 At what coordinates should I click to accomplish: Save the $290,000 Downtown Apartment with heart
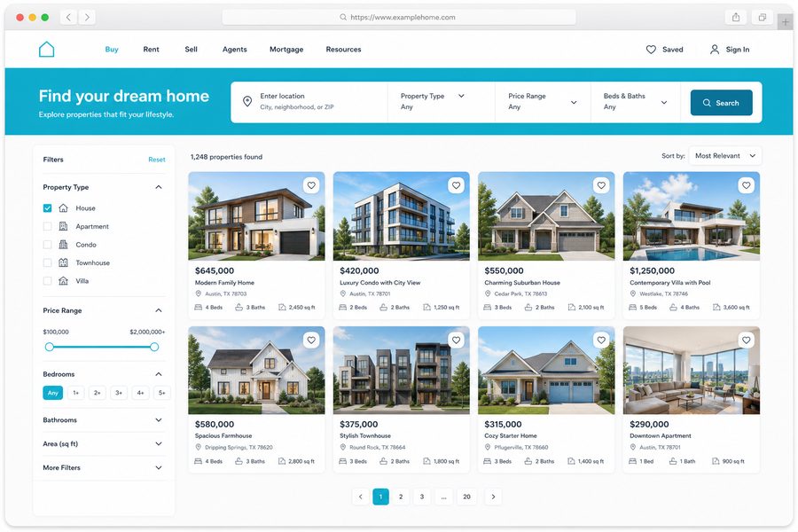(x=746, y=340)
